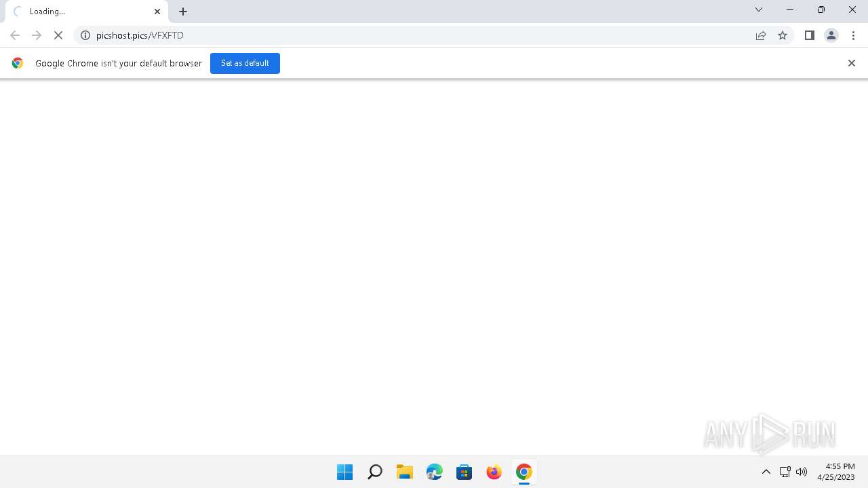Open a new tab
The image size is (868, 488).
point(183,12)
